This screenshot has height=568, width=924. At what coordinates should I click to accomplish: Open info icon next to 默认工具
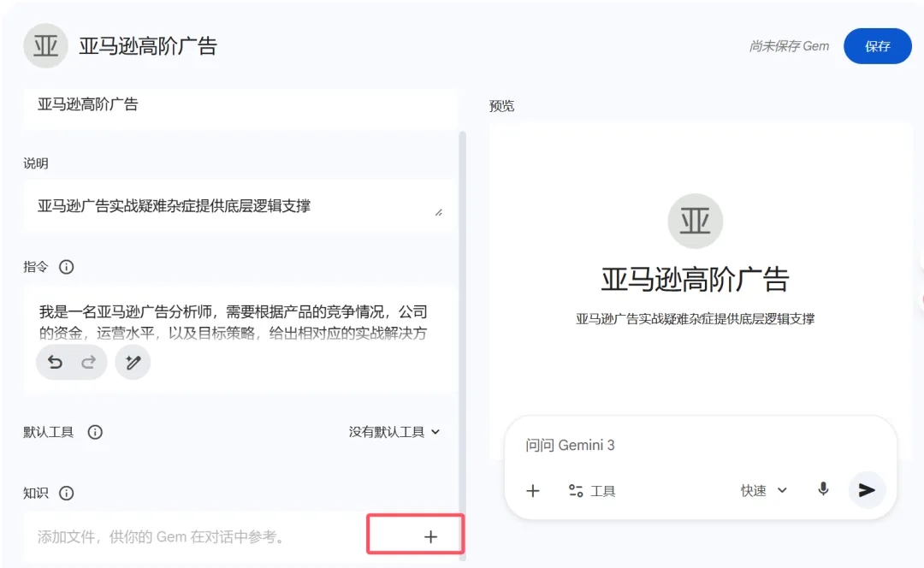pos(95,433)
